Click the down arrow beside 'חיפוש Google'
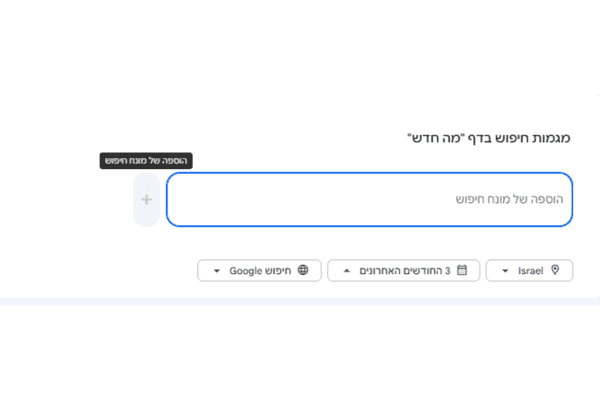 (x=217, y=271)
